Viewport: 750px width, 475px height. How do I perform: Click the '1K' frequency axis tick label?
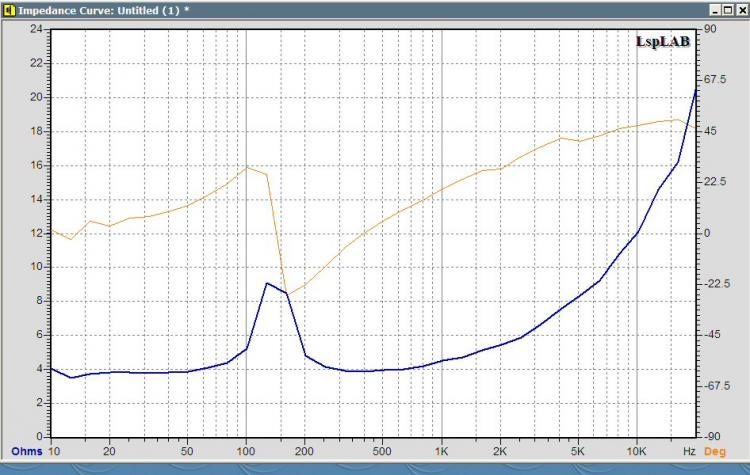tap(441, 451)
